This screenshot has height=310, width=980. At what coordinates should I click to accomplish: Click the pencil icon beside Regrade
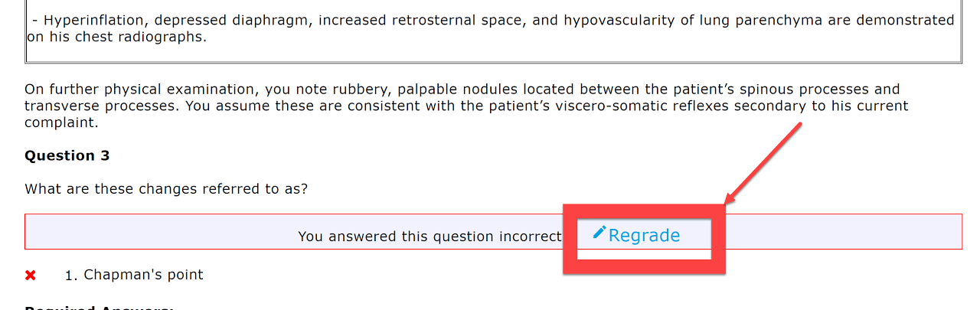click(599, 233)
